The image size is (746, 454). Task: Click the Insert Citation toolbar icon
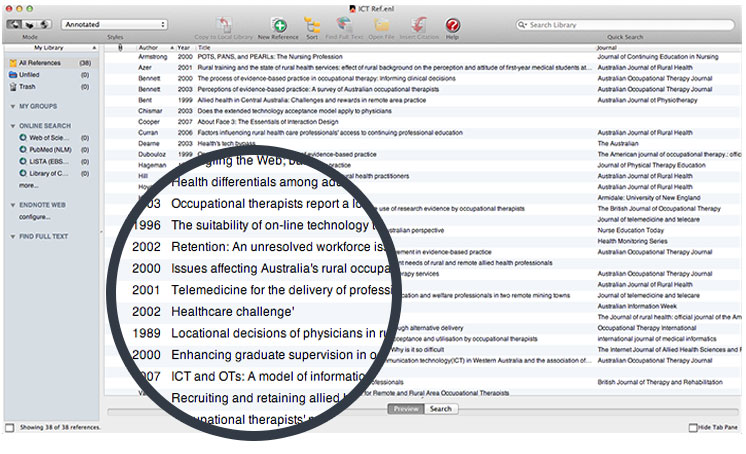point(419,25)
